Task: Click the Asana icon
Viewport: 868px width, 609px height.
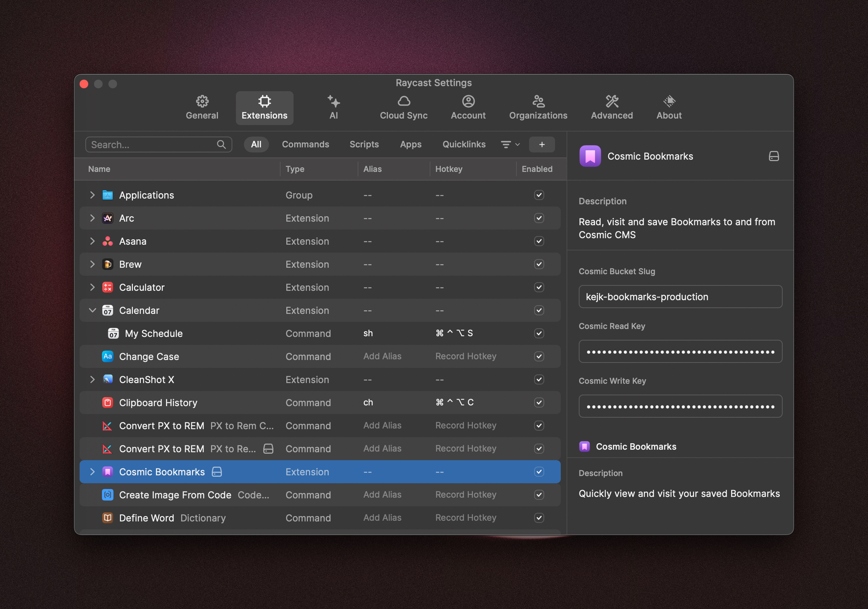Action: click(108, 241)
